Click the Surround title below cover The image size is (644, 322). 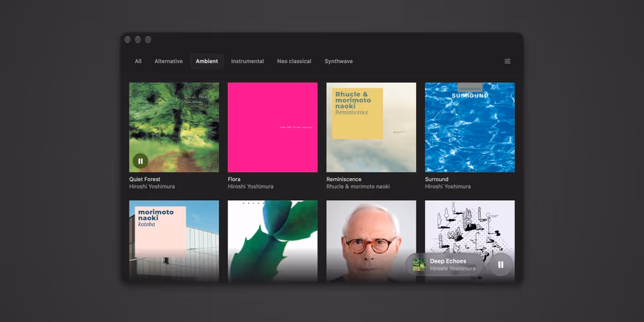pos(436,179)
